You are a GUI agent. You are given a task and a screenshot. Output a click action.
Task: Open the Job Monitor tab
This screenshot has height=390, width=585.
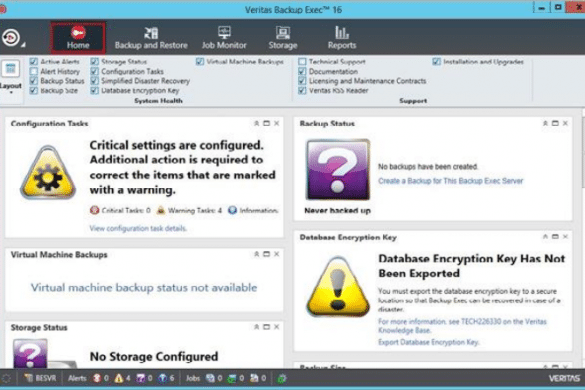pyautogui.click(x=224, y=38)
